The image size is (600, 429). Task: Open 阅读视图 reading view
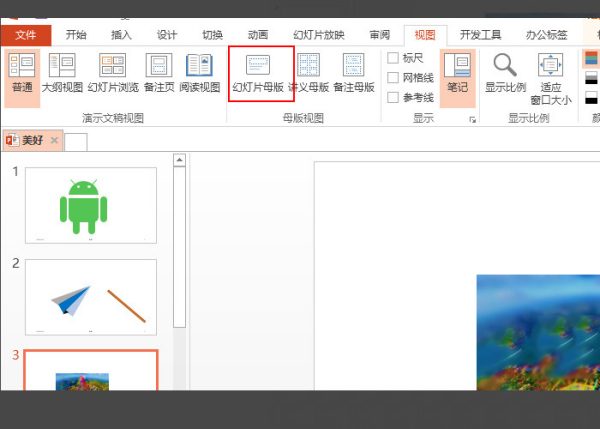click(199, 73)
